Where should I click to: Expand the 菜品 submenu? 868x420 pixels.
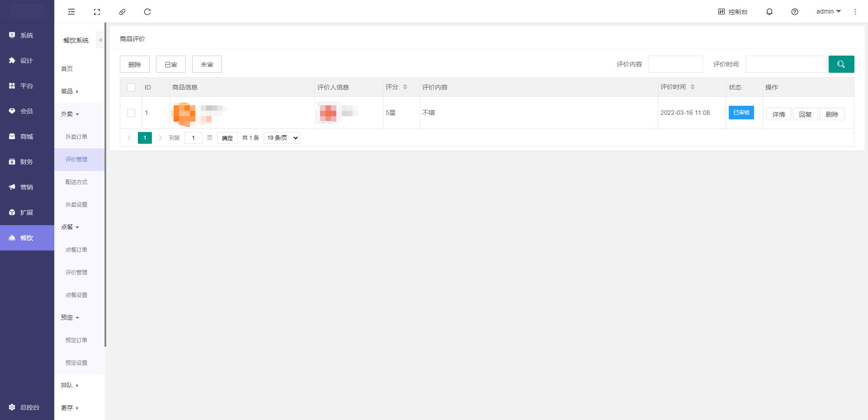(70, 91)
